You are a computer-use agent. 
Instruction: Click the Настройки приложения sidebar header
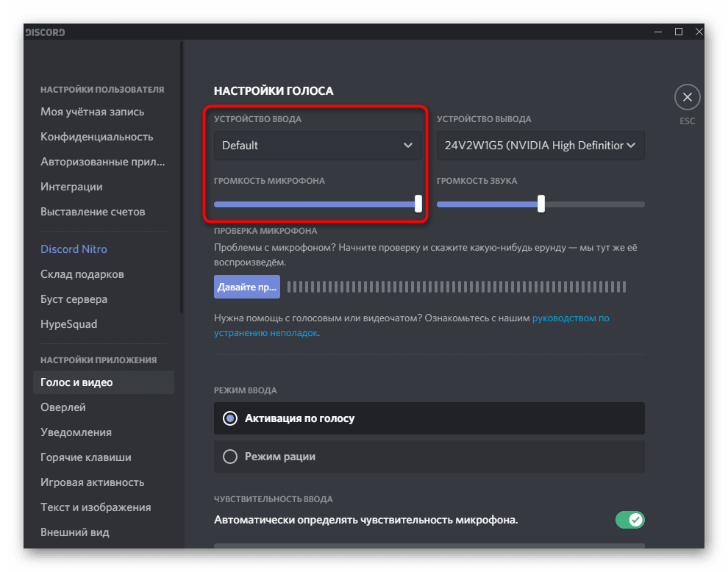(99, 360)
